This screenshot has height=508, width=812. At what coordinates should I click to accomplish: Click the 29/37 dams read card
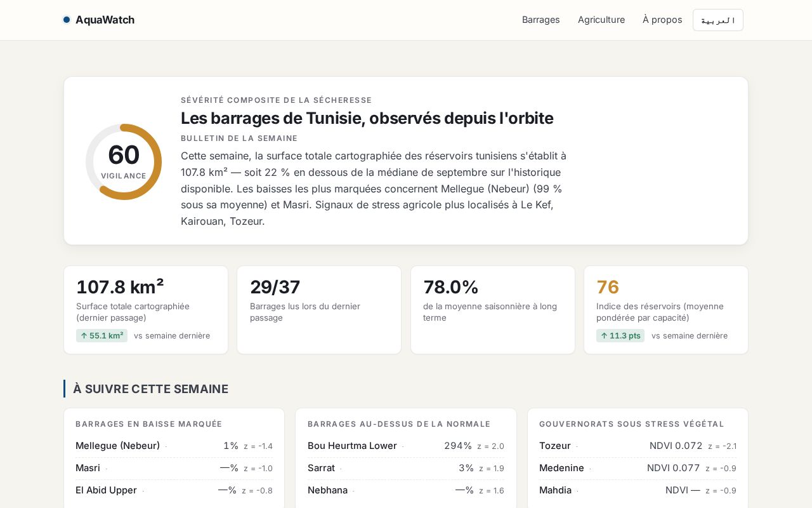tap(319, 310)
